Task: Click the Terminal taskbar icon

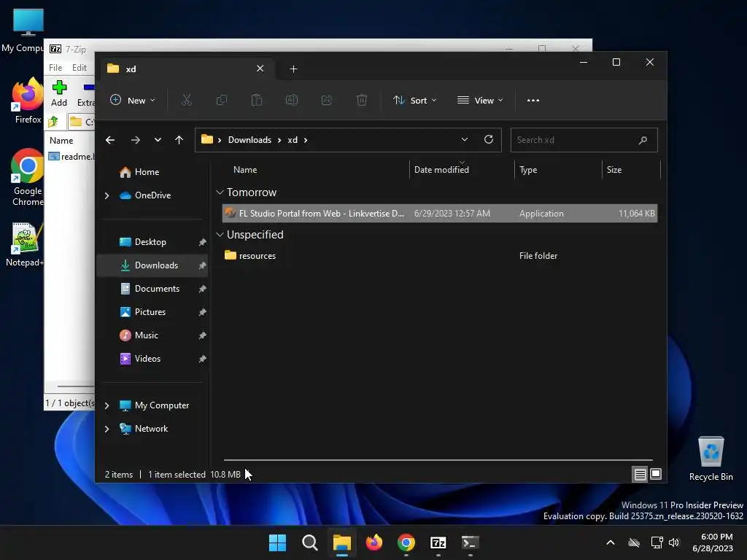Action: click(x=471, y=542)
